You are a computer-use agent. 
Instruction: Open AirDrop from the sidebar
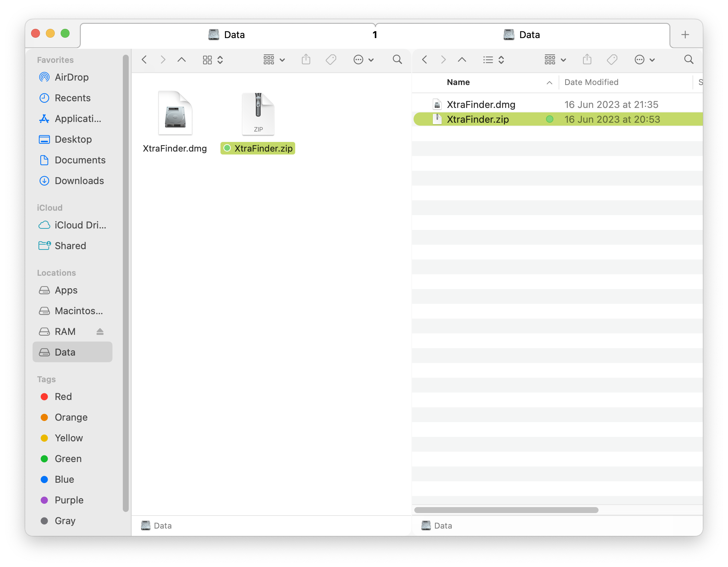click(x=71, y=77)
